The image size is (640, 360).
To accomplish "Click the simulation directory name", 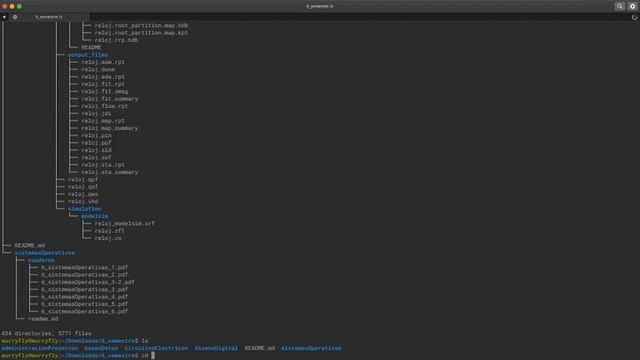I will click(84, 209).
